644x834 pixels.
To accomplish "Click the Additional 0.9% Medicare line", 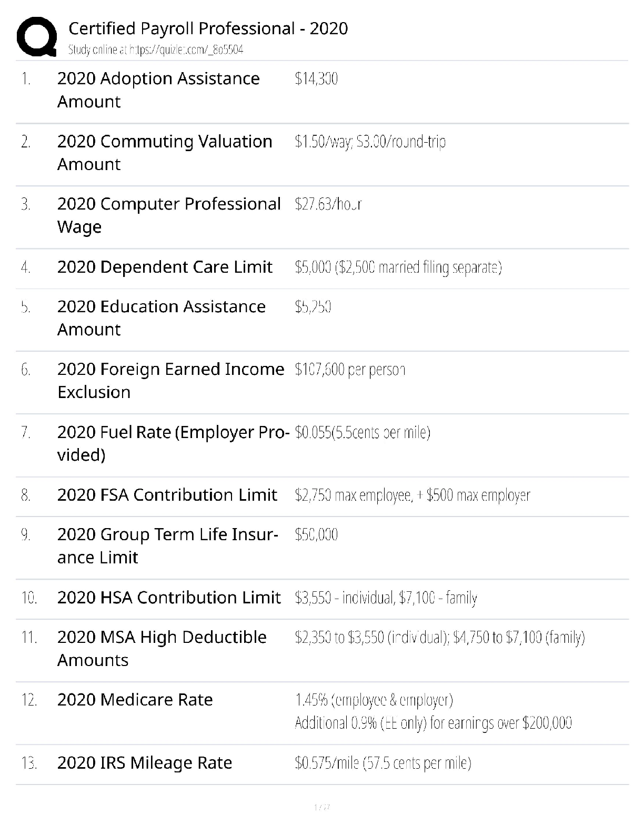I will (433, 723).
